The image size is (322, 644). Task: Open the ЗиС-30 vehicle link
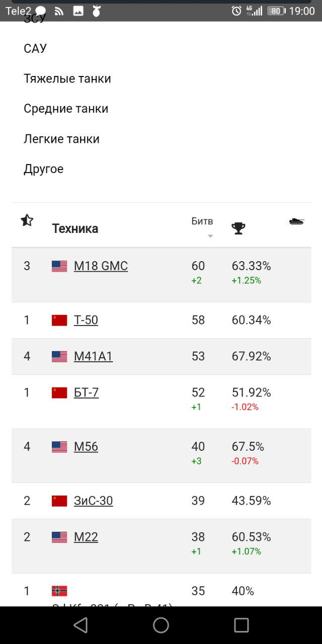93,501
